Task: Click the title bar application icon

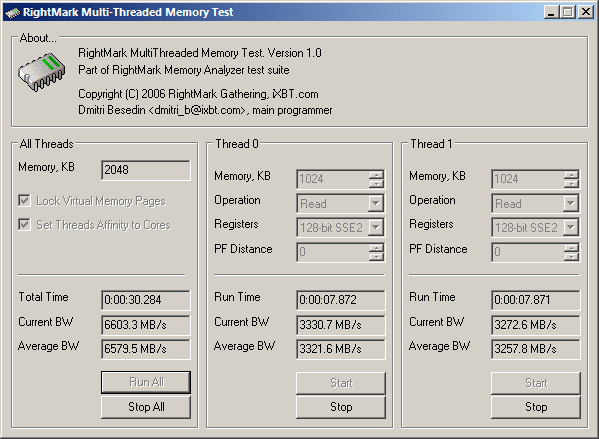Action: (12, 12)
